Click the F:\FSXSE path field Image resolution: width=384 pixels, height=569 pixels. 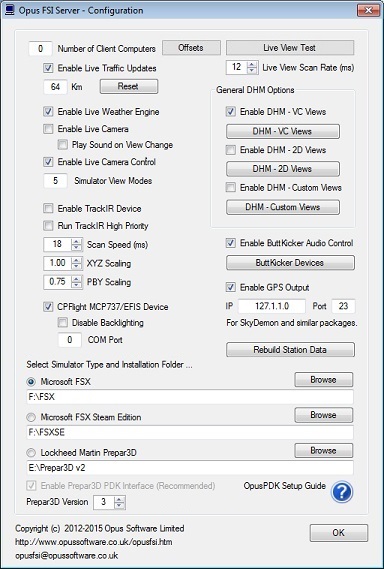pyautogui.click(x=190, y=432)
